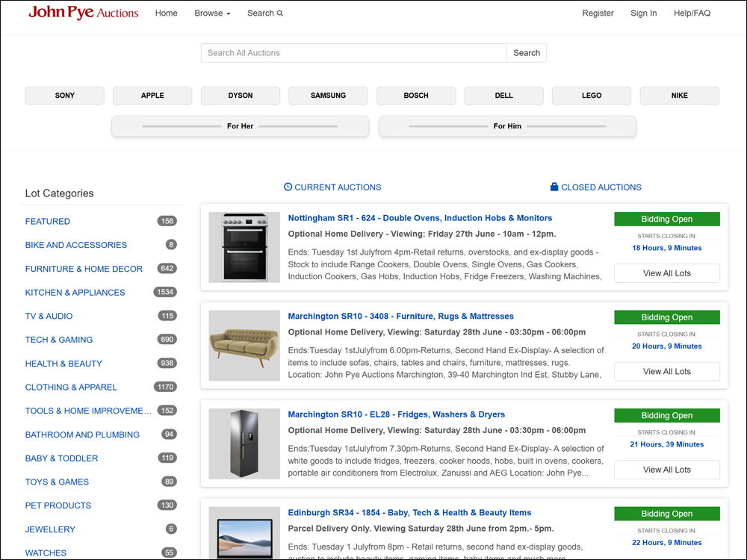View all lots for Nottingham SR1 auction
The width and height of the screenshot is (747, 560).
pyautogui.click(x=666, y=273)
